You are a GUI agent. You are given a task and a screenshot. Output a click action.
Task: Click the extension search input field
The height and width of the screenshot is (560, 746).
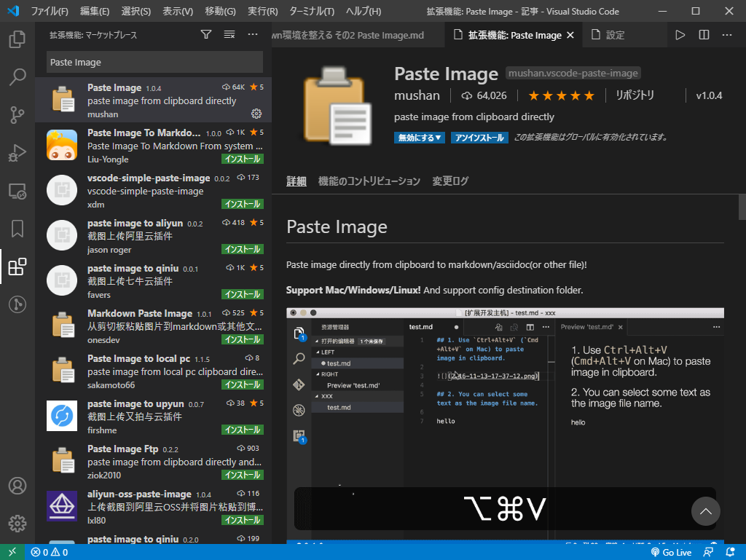154,63
